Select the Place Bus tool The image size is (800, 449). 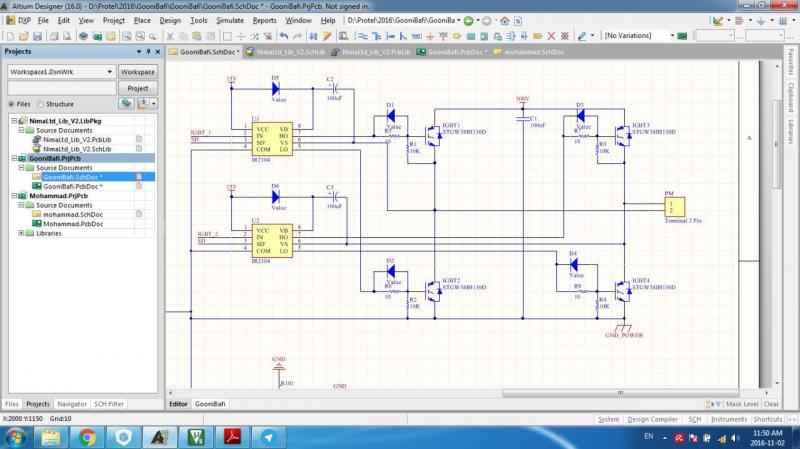(377, 36)
